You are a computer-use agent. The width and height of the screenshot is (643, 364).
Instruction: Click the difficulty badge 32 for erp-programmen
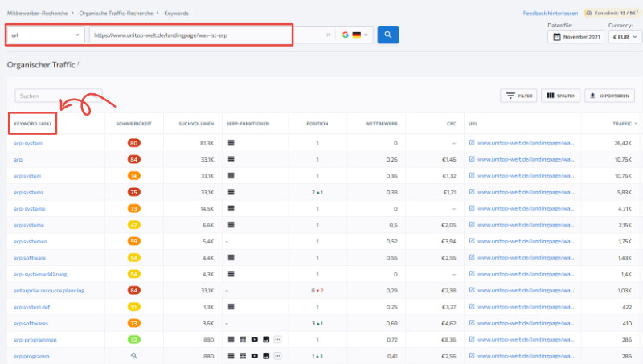(133, 340)
